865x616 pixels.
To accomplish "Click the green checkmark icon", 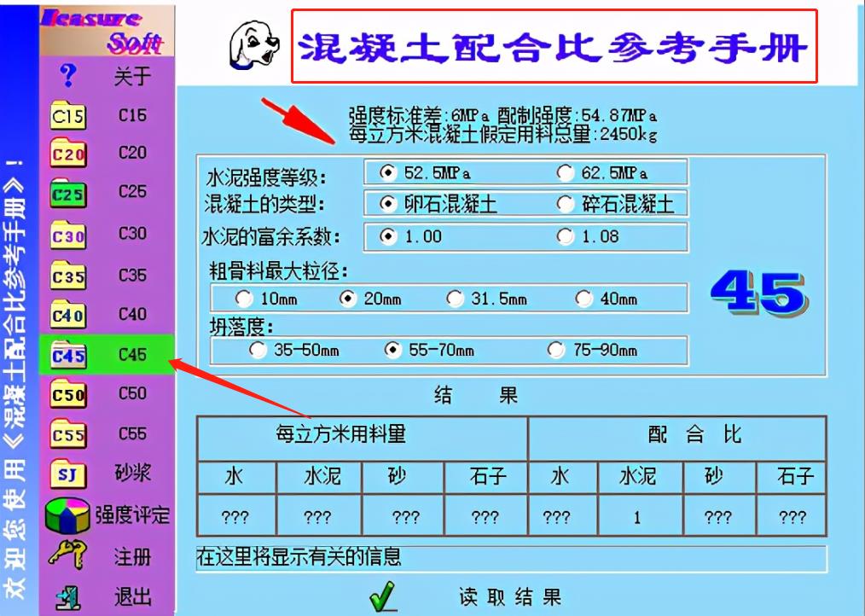I will [x=383, y=596].
